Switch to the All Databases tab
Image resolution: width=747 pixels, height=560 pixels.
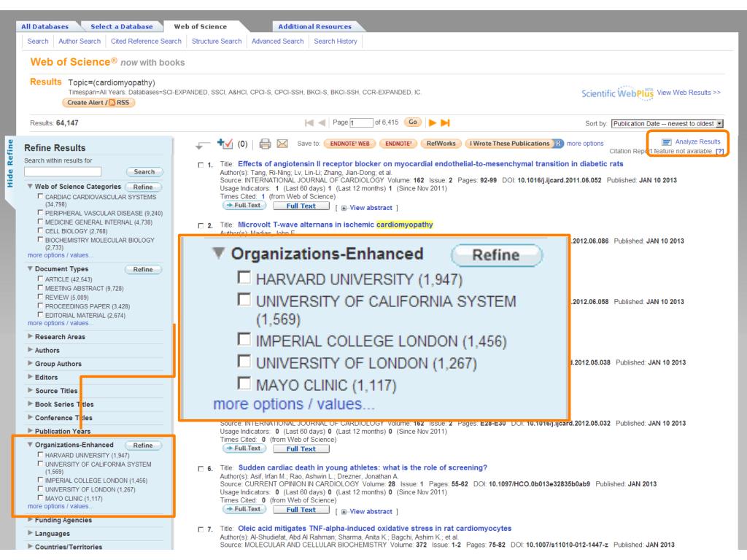[44, 27]
